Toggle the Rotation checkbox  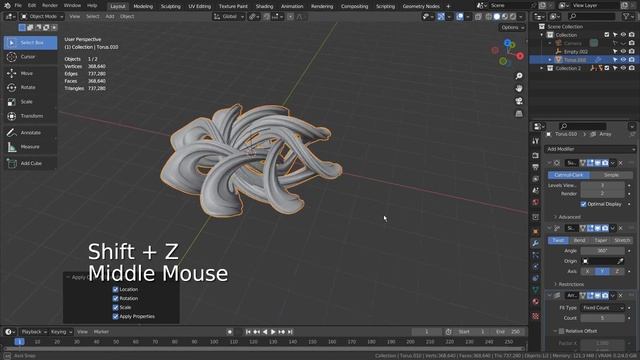tap(116, 298)
